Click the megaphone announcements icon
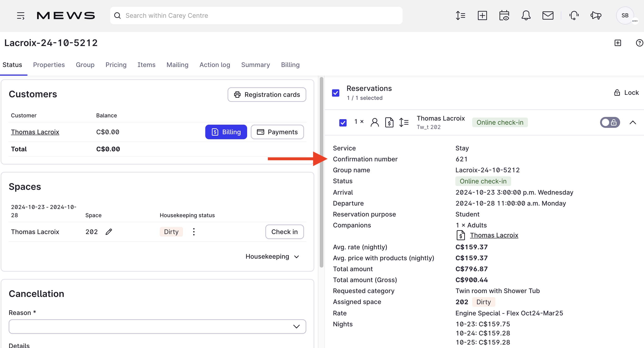Image resolution: width=644 pixels, height=348 pixels. 596,15
